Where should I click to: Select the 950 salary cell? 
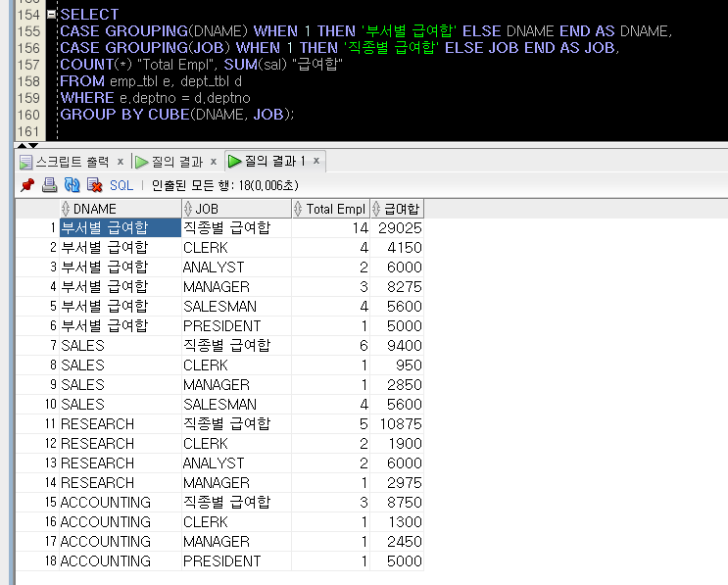pyautogui.click(x=398, y=366)
